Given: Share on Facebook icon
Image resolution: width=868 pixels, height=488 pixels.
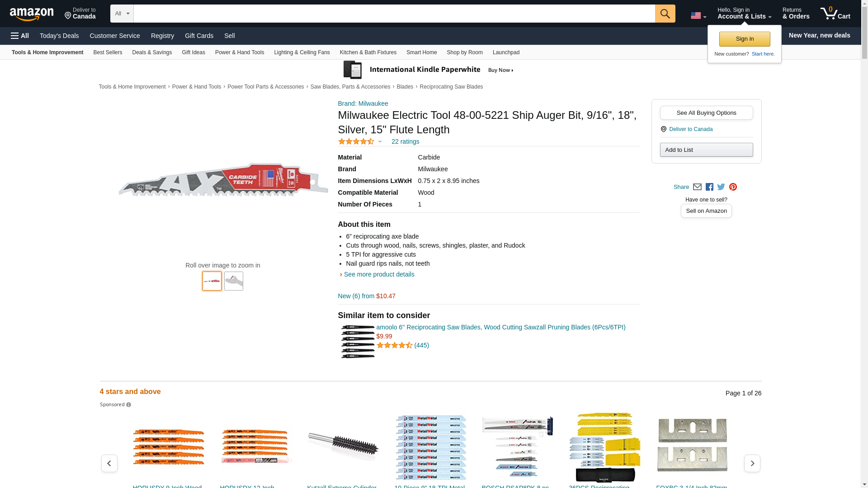Looking at the screenshot, I should [x=709, y=187].
